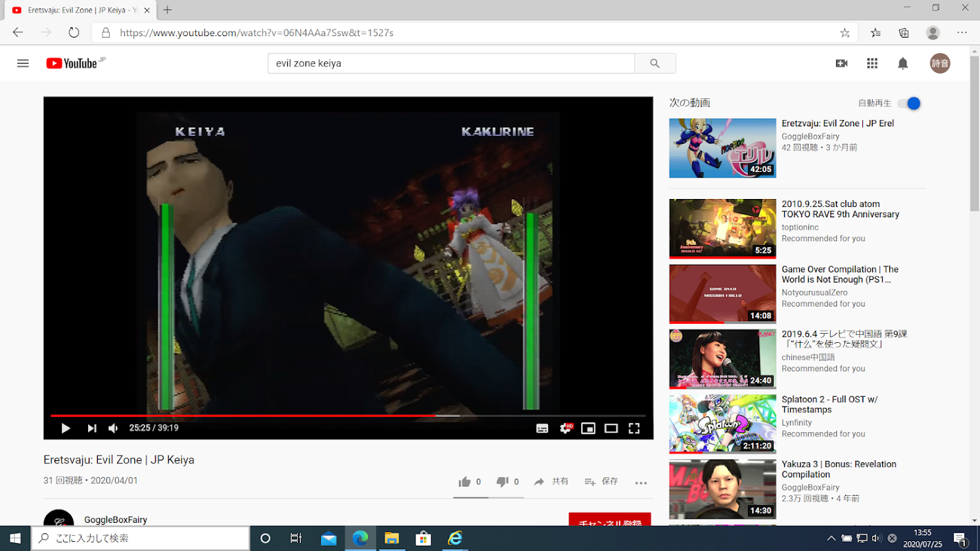The width and height of the screenshot is (980, 551).
Task: Click the browser address bar URL
Action: coord(257,32)
